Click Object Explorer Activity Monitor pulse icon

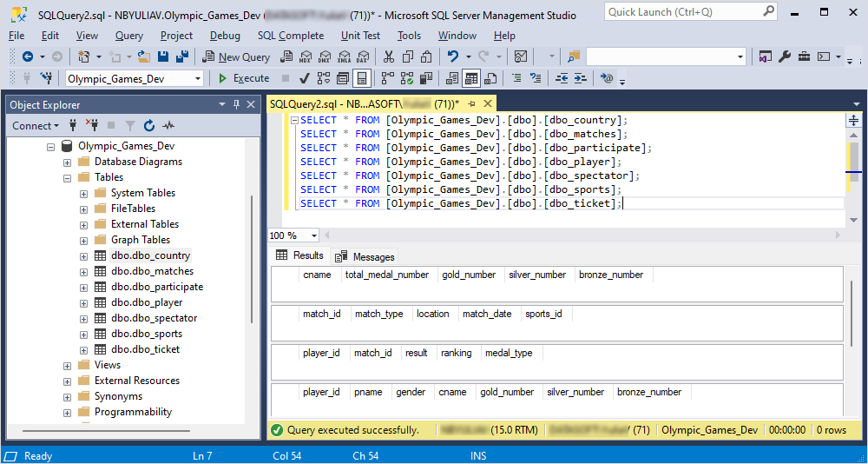pos(168,126)
